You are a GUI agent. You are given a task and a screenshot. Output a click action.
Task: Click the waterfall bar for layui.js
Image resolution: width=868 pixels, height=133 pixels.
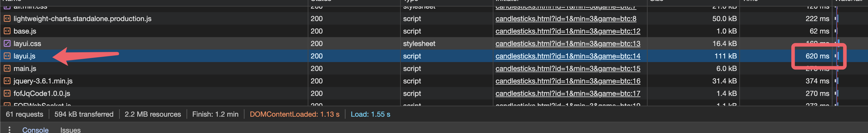point(837,56)
